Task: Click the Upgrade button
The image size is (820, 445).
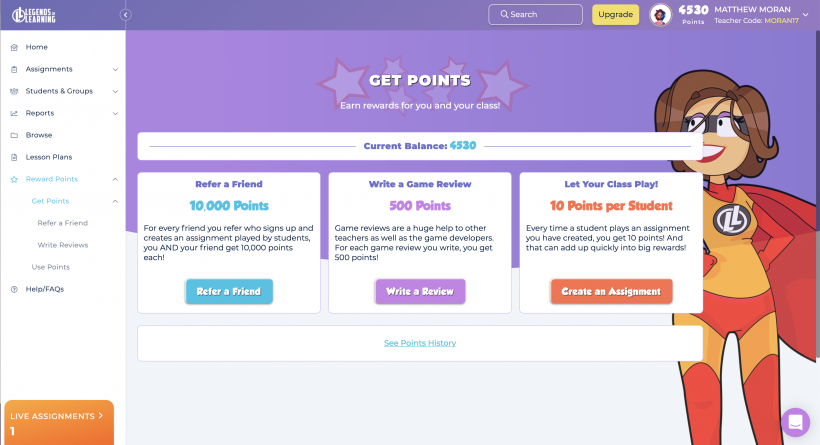Action: pos(616,15)
